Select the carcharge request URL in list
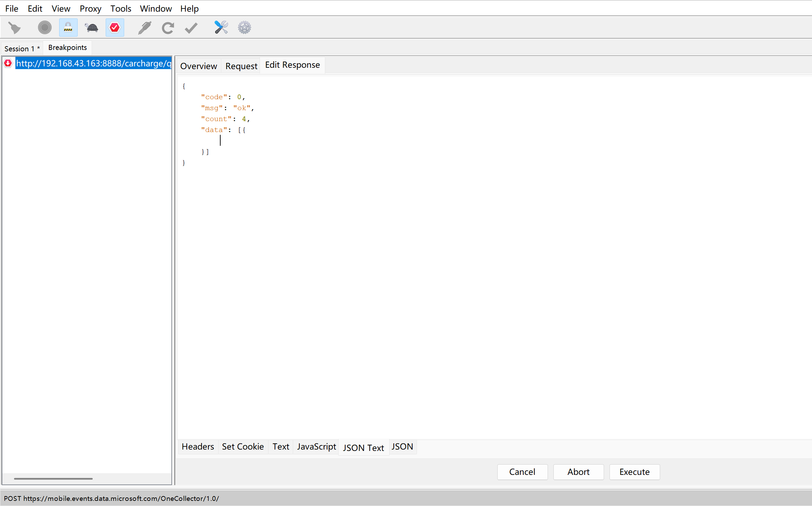 click(x=93, y=63)
